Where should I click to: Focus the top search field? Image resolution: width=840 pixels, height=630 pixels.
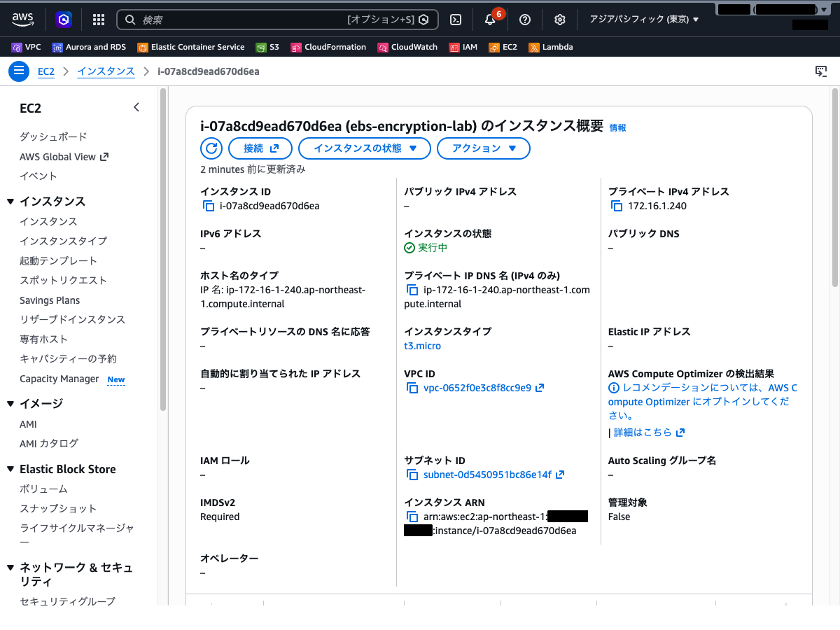point(277,20)
